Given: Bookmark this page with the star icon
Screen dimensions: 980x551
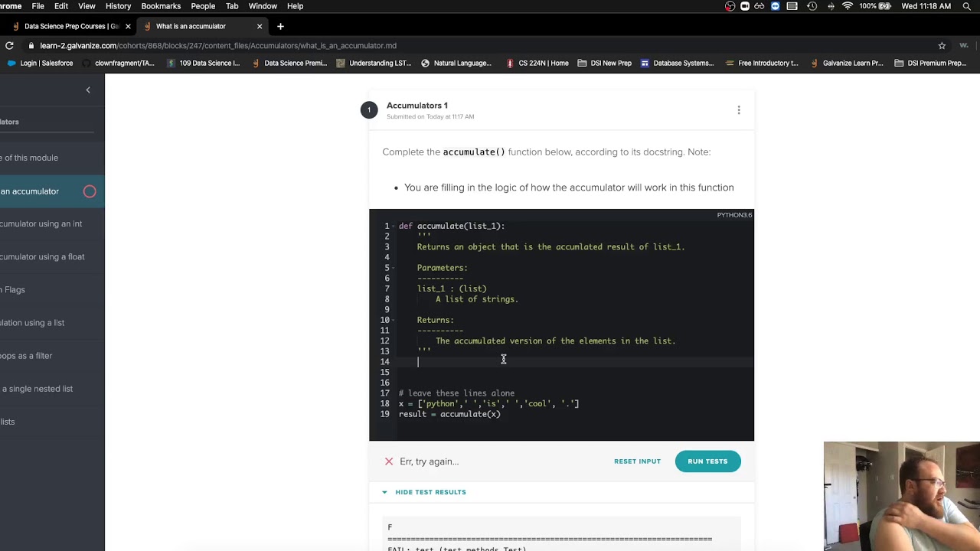Looking at the screenshot, I should point(942,45).
